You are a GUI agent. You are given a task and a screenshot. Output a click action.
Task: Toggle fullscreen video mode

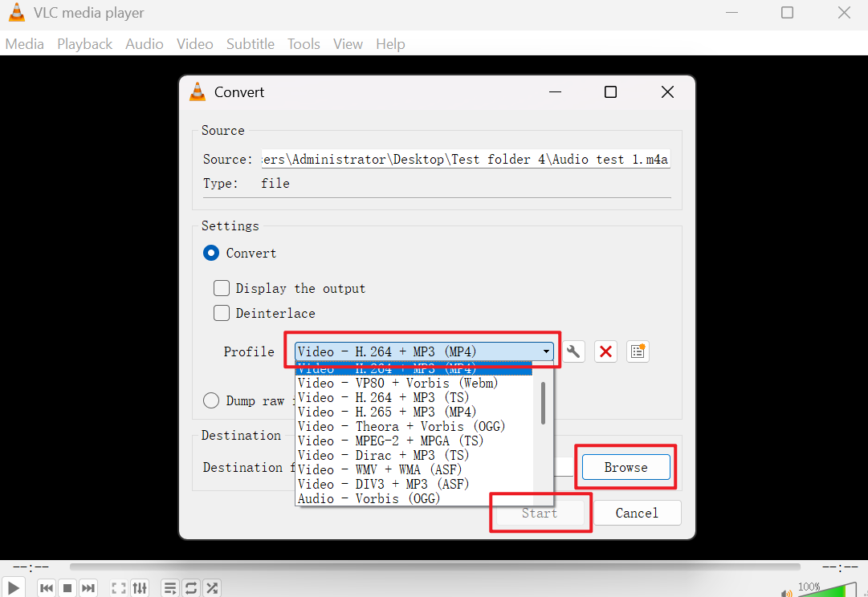[119, 587]
